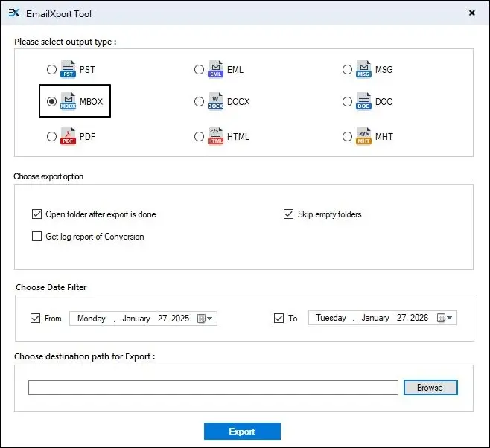Click the DOCX label text
This screenshot has height=448, width=490.
pos(238,101)
